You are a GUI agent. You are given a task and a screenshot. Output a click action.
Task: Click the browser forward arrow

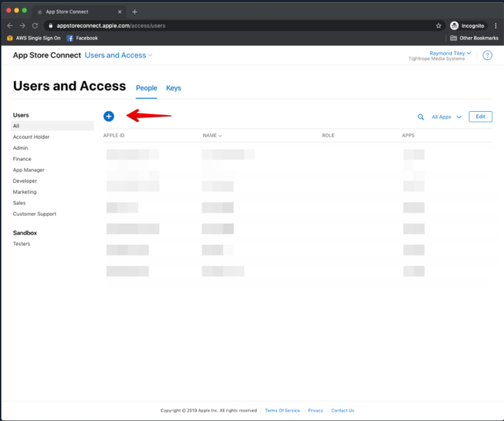22,26
